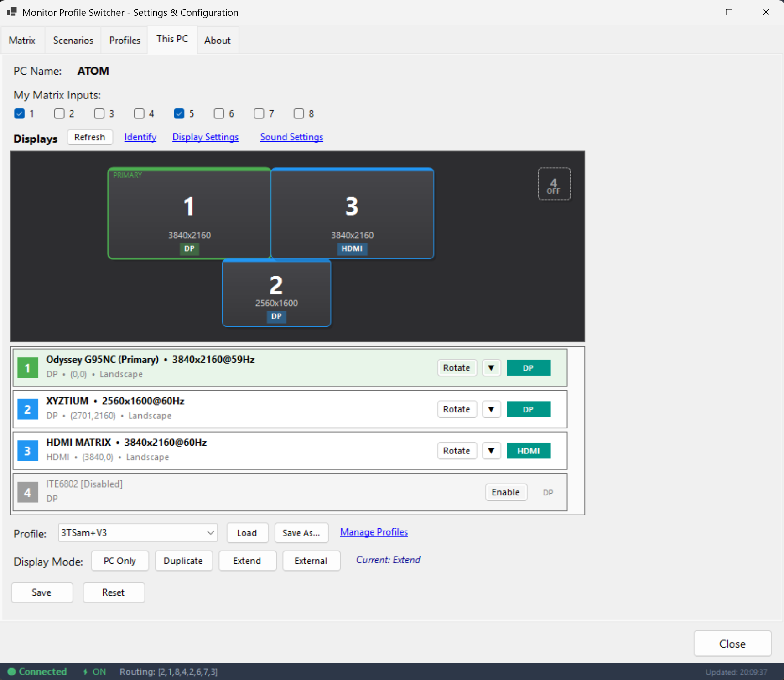The image size is (784, 680).
Task: Switch to the Scenarios tab
Action: click(73, 41)
